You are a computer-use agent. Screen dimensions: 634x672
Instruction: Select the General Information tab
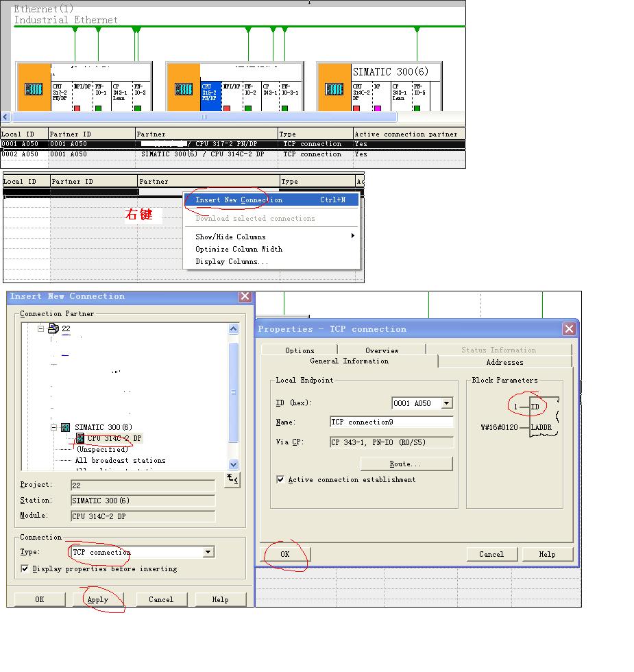(x=349, y=361)
